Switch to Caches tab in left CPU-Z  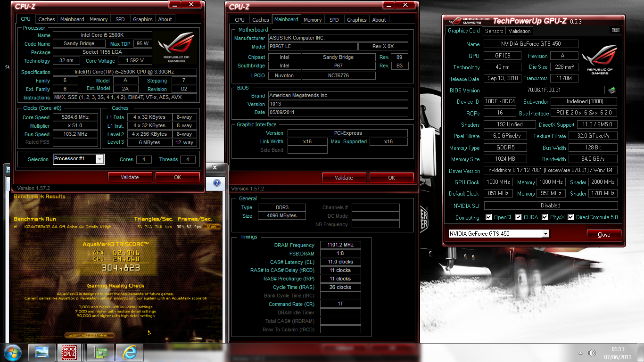pyautogui.click(x=47, y=19)
